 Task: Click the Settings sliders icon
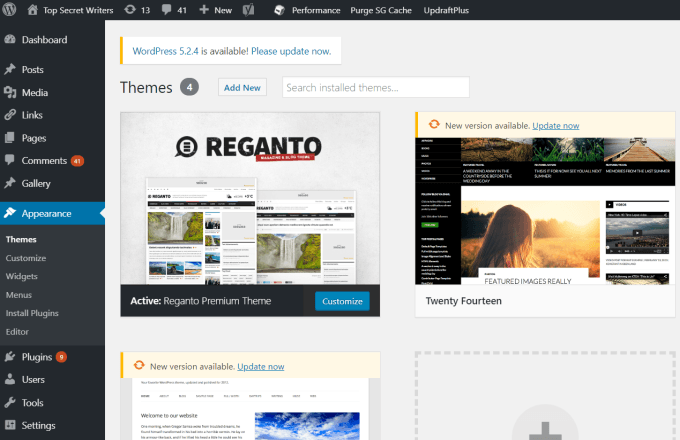[x=10, y=425]
